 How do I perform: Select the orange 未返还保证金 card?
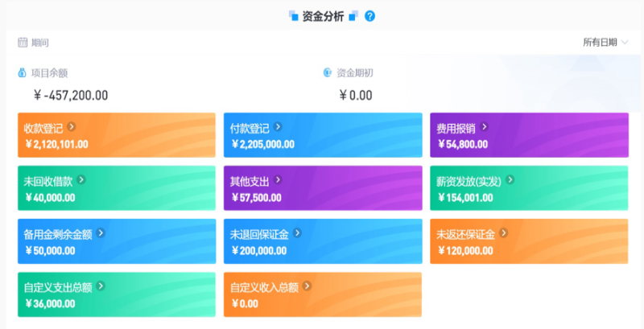pos(528,241)
